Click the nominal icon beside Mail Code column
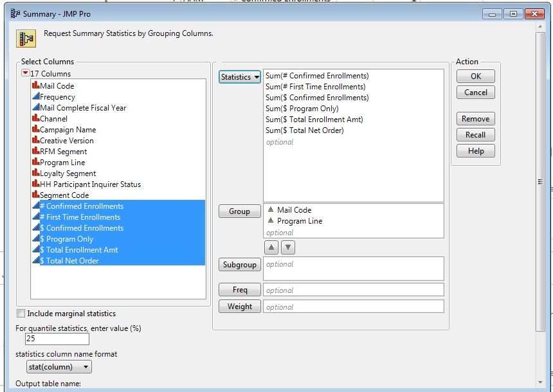This screenshot has height=392, width=553. click(35, 85)
